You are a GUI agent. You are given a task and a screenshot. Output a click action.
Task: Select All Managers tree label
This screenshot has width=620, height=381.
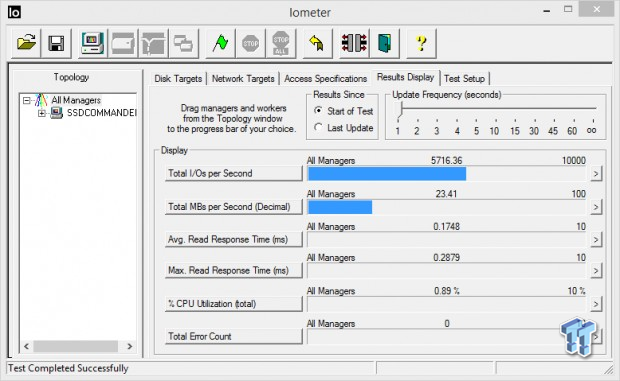point(76,100)
